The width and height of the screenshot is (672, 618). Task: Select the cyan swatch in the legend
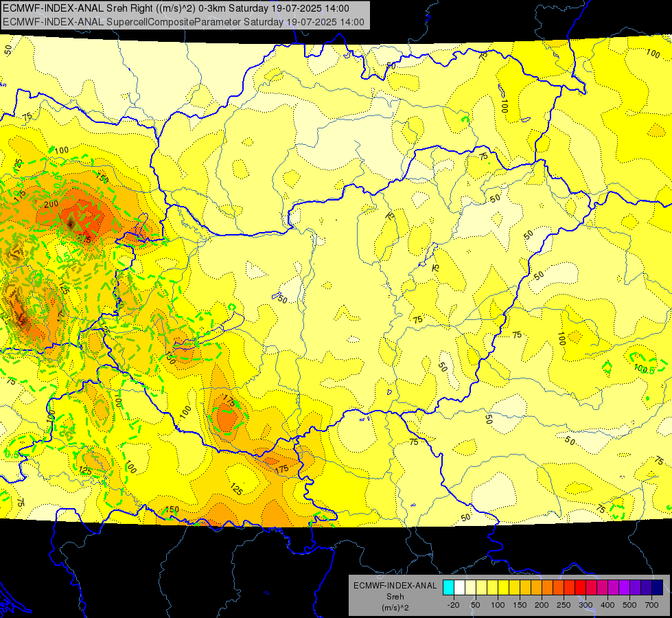[448, 588]
